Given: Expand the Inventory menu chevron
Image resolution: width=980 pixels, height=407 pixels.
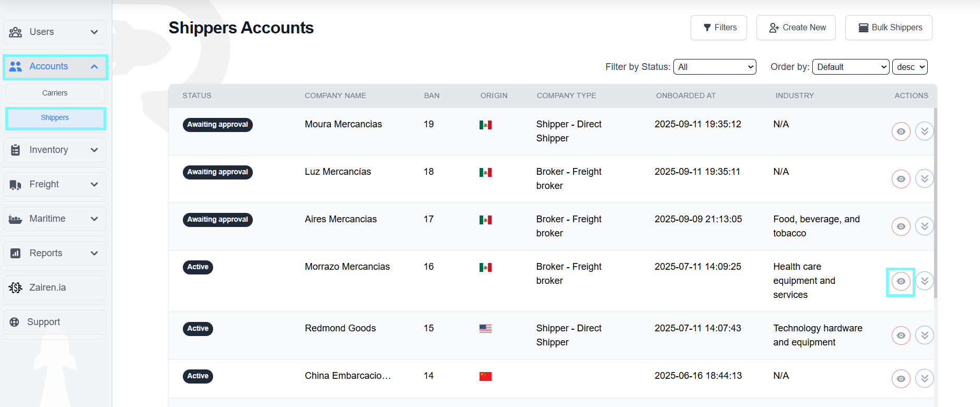Looking at the screenshot, I should click(95, 150).
